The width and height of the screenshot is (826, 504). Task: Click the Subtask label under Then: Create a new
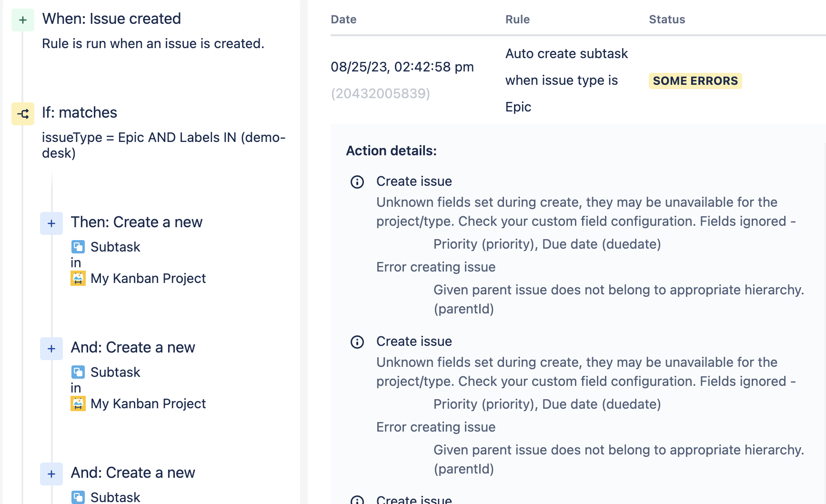coord(115,247)
